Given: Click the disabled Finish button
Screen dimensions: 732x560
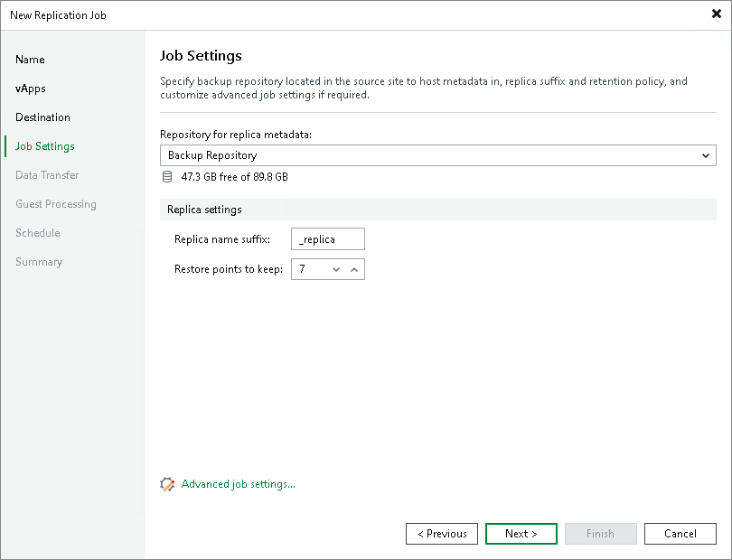Looking at the screenshot, I should (600, 534).
